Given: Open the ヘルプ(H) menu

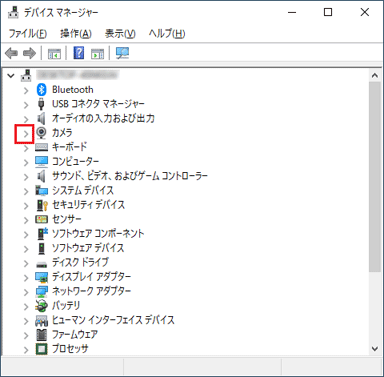Looking at the screenshot, I should (167, 33).
